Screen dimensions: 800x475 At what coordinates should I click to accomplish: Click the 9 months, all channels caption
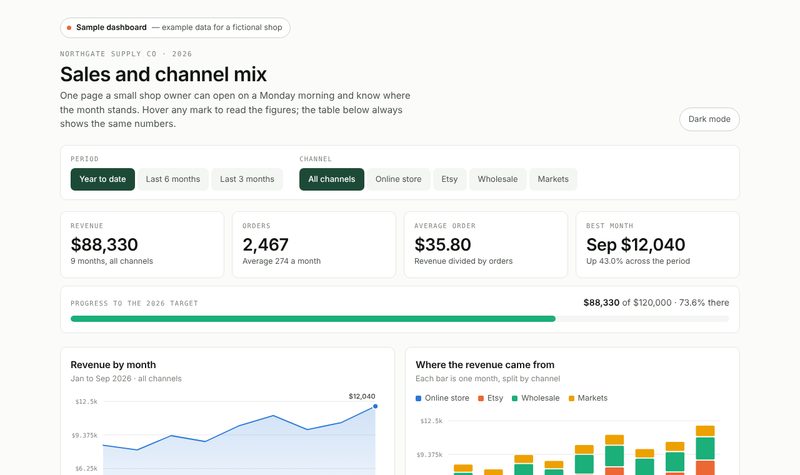(x=112, y=261)
